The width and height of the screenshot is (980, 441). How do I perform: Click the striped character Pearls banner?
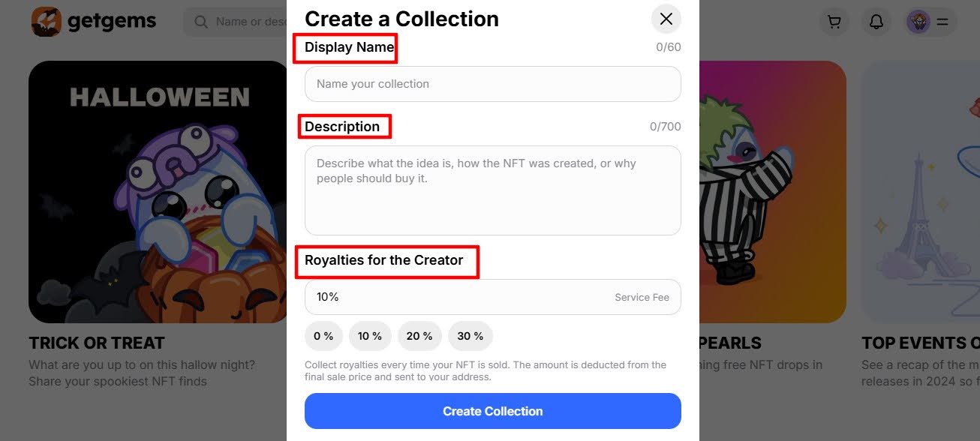click(x=773, y=192)
